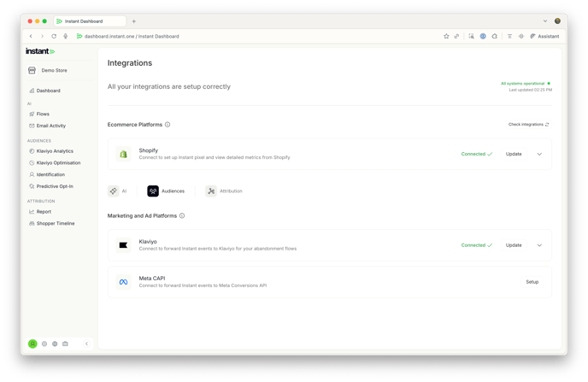This screenshot has height=382, width=588.
Task: Click the Update button for Shopify
Action: [514, 154]
